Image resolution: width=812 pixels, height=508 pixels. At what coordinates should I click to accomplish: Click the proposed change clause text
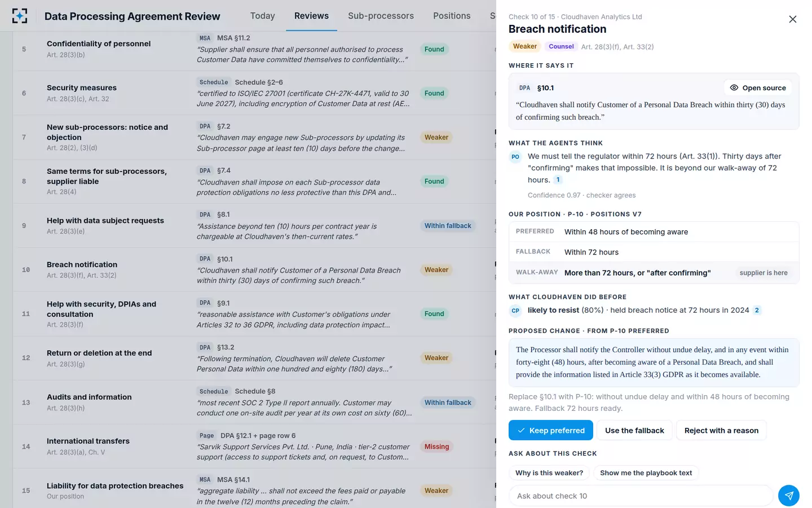[654, 362]
